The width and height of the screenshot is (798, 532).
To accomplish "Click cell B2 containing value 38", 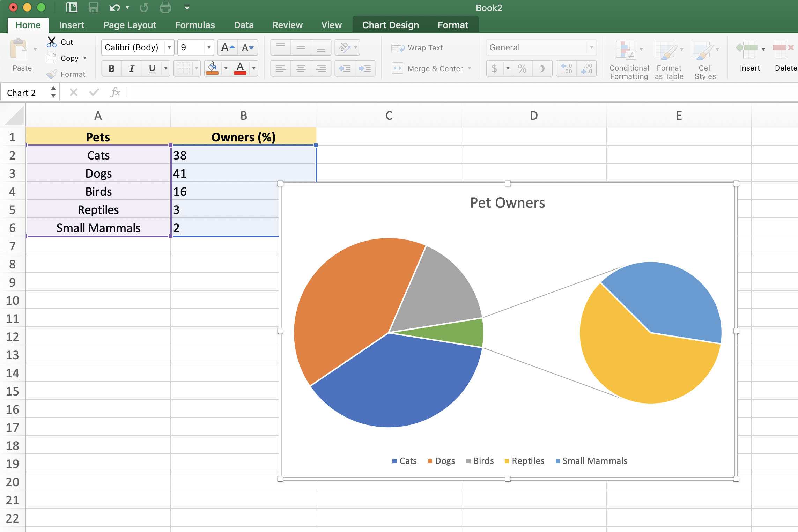I will tap(243, 155).
